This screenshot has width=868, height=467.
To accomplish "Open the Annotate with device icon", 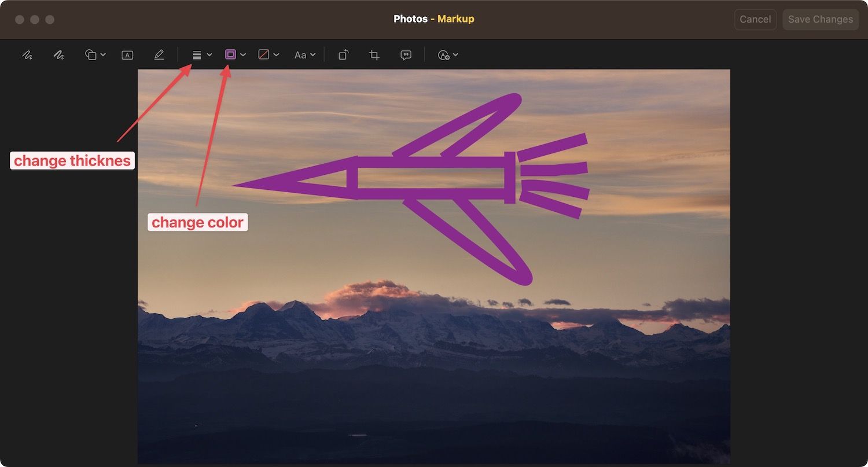I will (446, 54).
